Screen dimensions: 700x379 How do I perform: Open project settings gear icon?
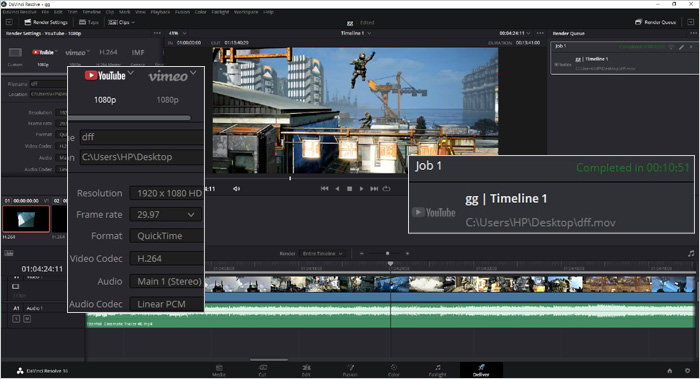click(688, 371)
